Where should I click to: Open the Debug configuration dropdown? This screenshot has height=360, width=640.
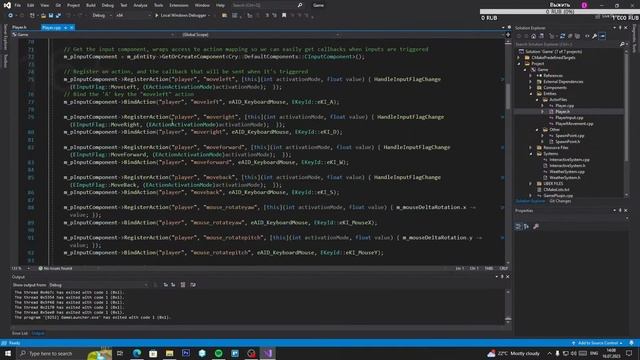tap(102, 16)
